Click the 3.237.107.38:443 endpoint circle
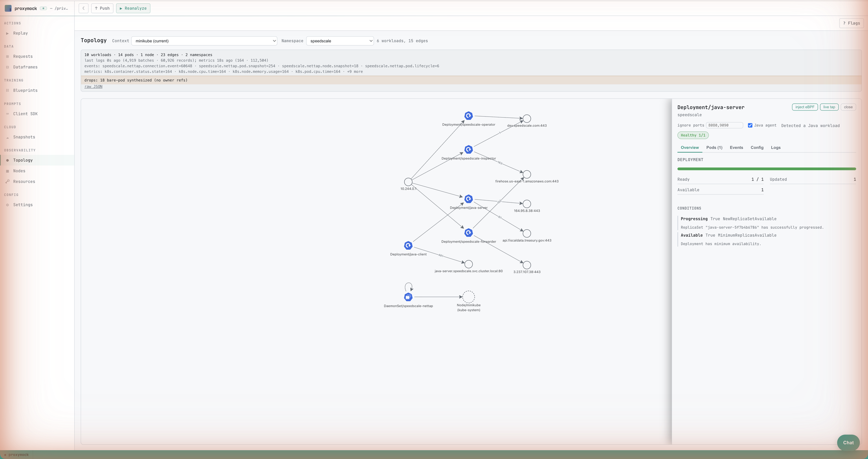 527,265
